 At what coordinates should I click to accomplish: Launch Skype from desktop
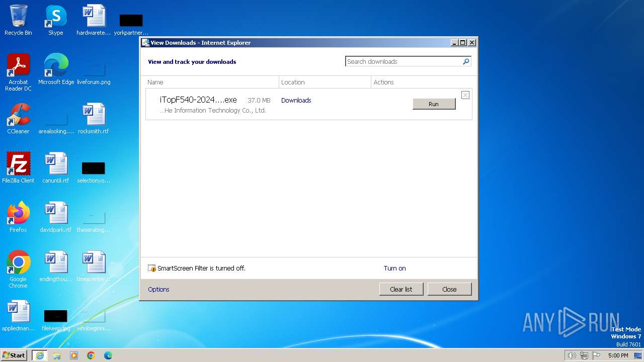click(x=56, y=21)
